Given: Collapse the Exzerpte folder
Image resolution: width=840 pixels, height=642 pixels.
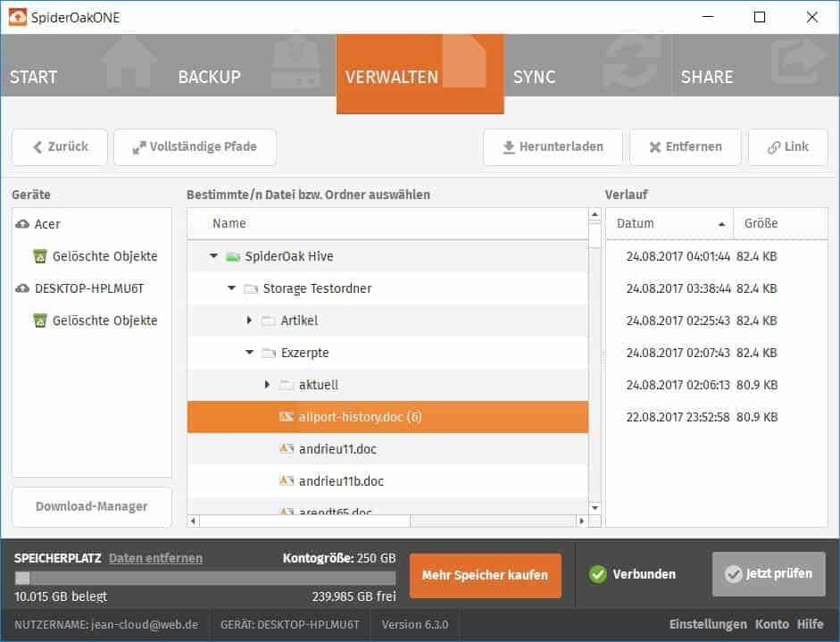Looking at the screenshot, I should pos(250,353).
